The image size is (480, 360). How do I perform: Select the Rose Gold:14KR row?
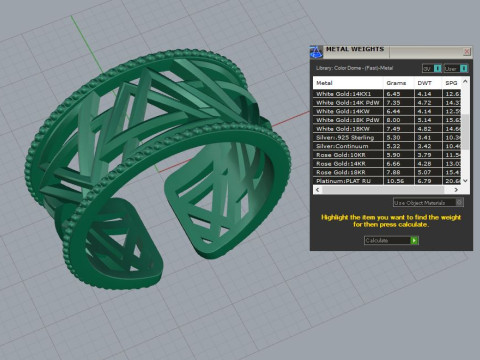tap(387, 163)
